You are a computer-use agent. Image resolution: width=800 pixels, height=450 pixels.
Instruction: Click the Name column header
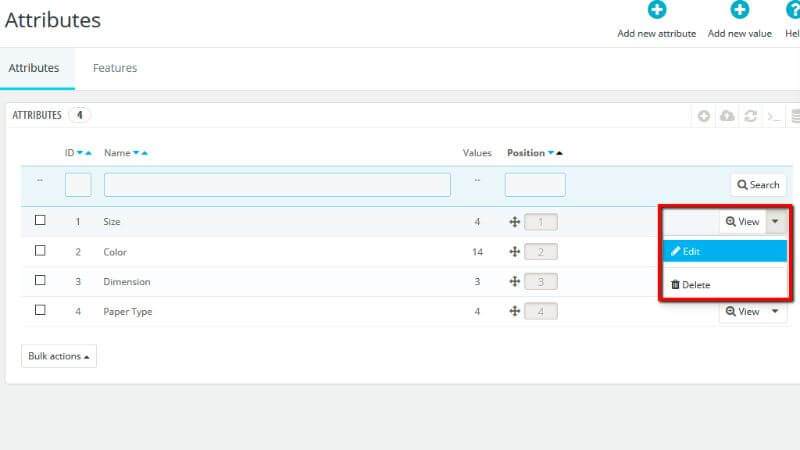point(117,153)
